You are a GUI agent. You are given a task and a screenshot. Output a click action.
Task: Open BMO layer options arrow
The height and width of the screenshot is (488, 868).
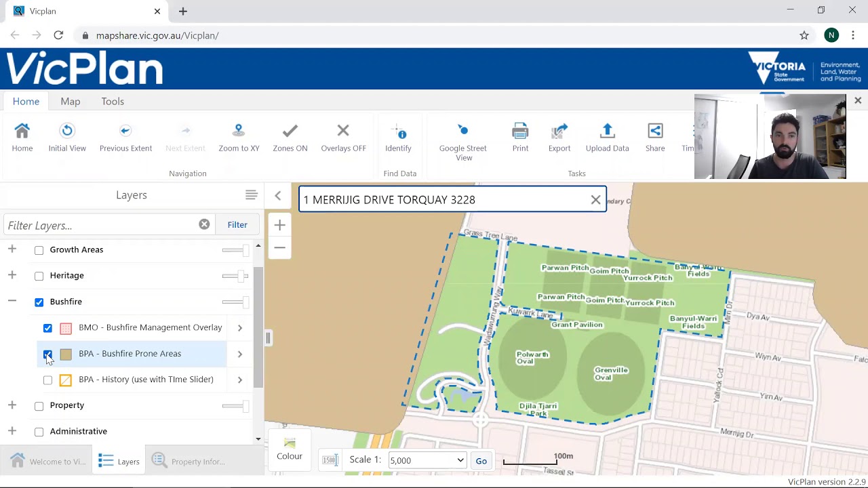coord(239,328)
